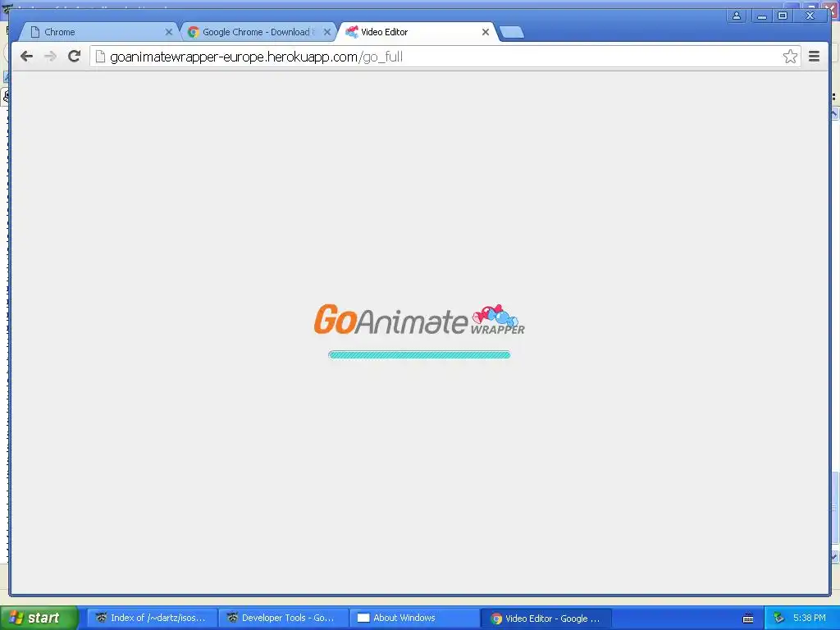Go back to the previous page

coord(27,57)
